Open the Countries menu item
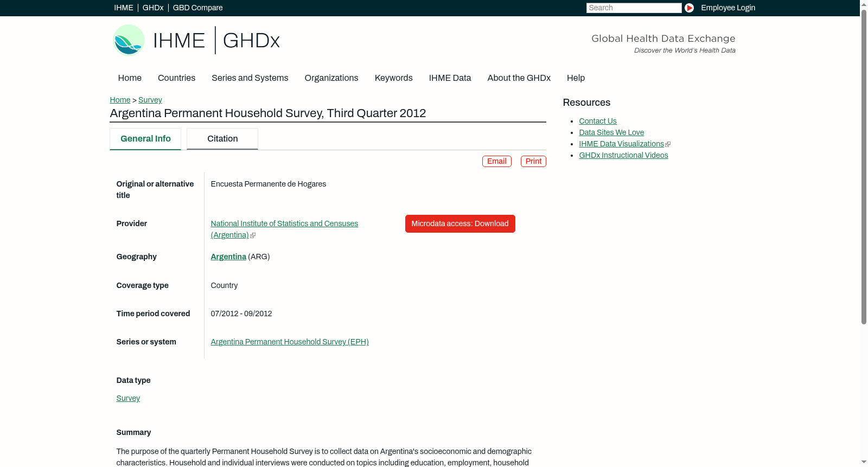This screenshot has height=467, width=868. [176, 78]
